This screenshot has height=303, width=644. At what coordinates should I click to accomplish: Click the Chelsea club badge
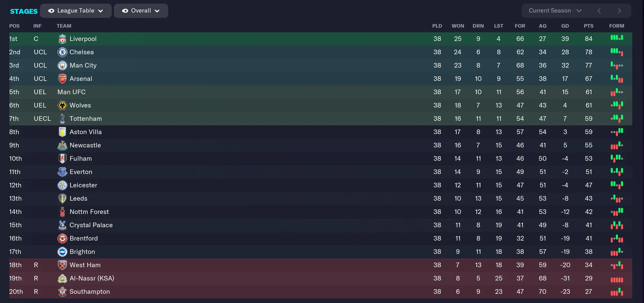click(62, 52)
